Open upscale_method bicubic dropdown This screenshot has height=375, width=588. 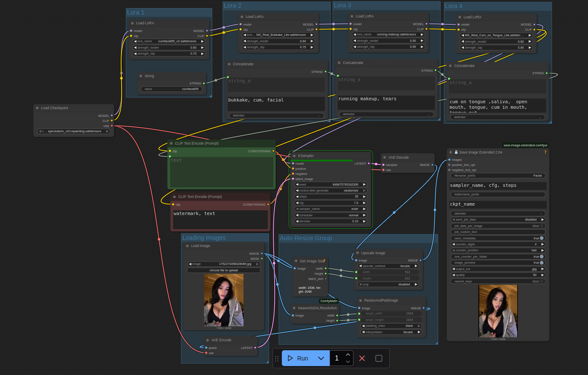tap(388, 266)
